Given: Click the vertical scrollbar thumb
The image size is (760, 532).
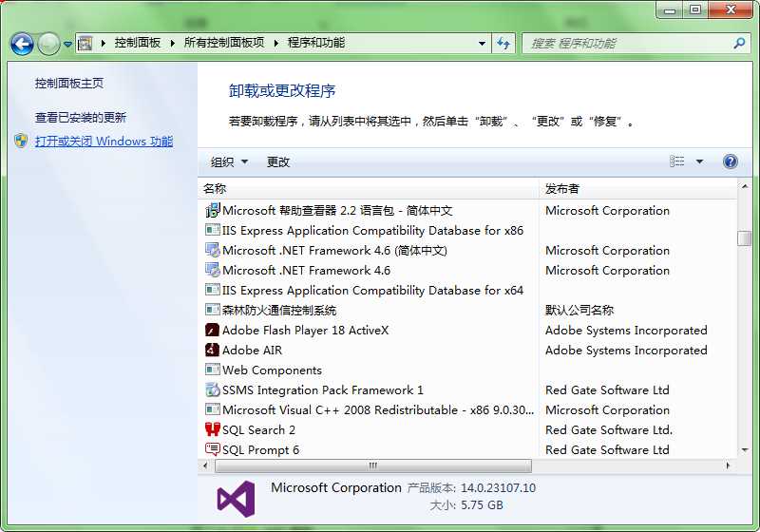Looking at the screenshot, I should click(x=745, y=238).
